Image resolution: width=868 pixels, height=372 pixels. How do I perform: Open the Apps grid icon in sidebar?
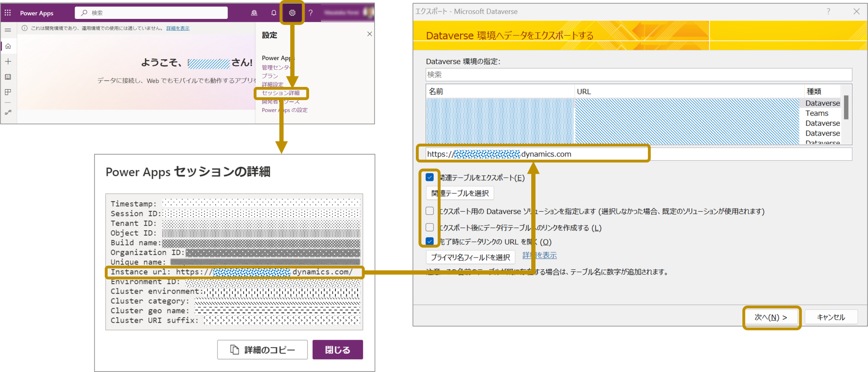coord(8,92)
